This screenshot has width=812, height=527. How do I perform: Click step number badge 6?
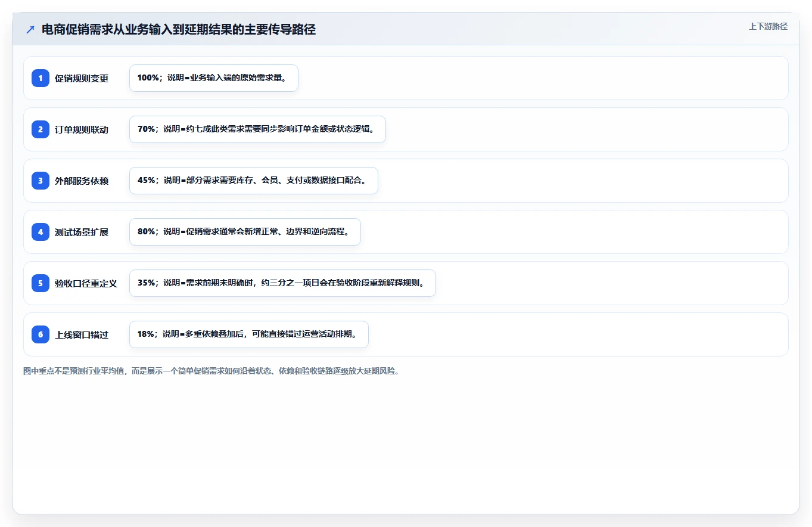point(41,334)
